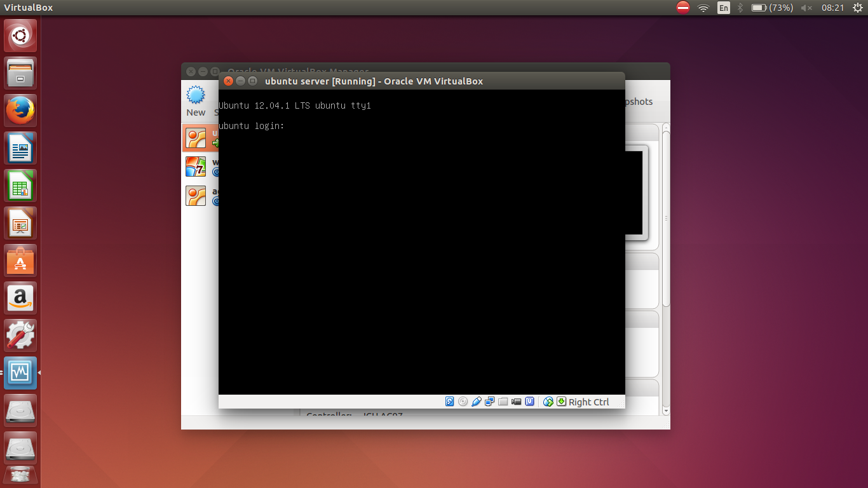Open the muted sound volume menu

pos(807,8)
